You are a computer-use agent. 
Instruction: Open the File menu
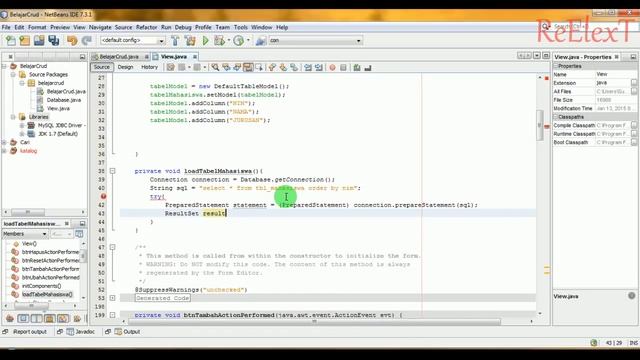tap(6, 27)
